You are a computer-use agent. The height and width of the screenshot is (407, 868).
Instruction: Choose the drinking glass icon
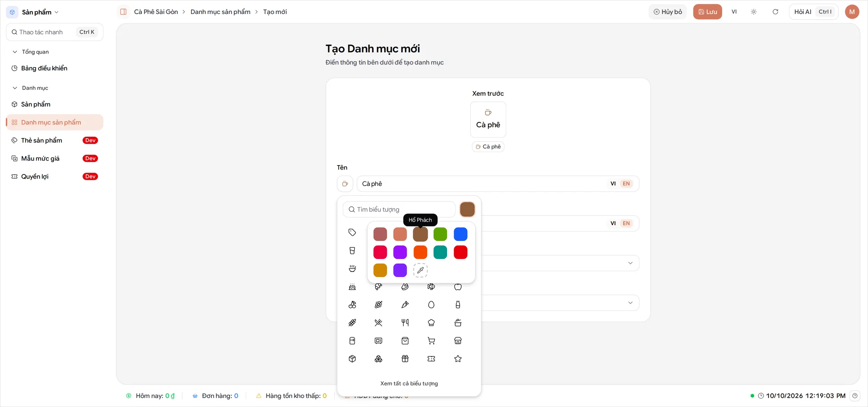click(x=352, y=250)
